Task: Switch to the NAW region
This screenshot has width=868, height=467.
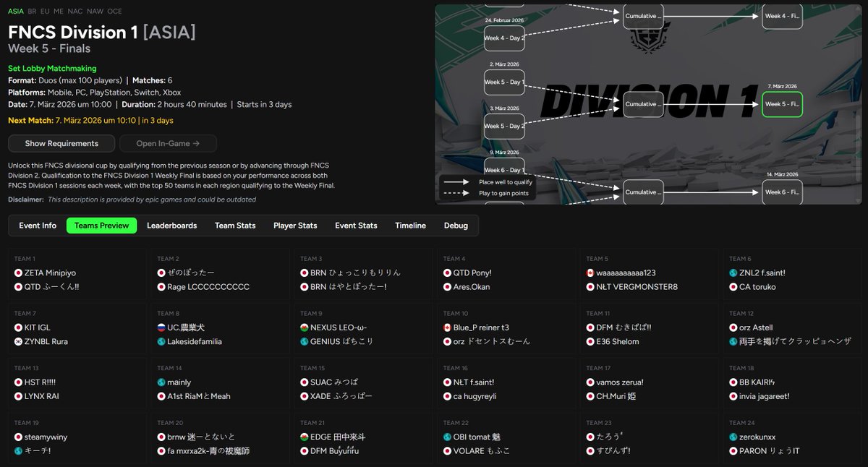Action: pos(95,12)
